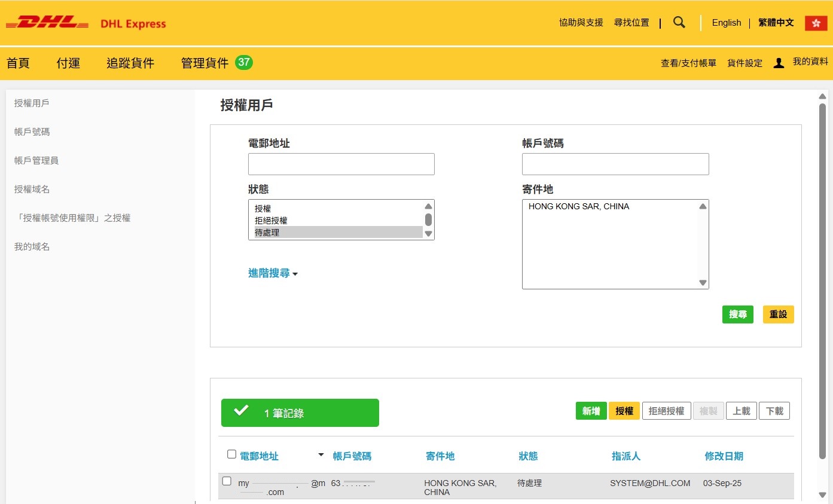Click the checkmark icon in records banner

pos(241,411)
